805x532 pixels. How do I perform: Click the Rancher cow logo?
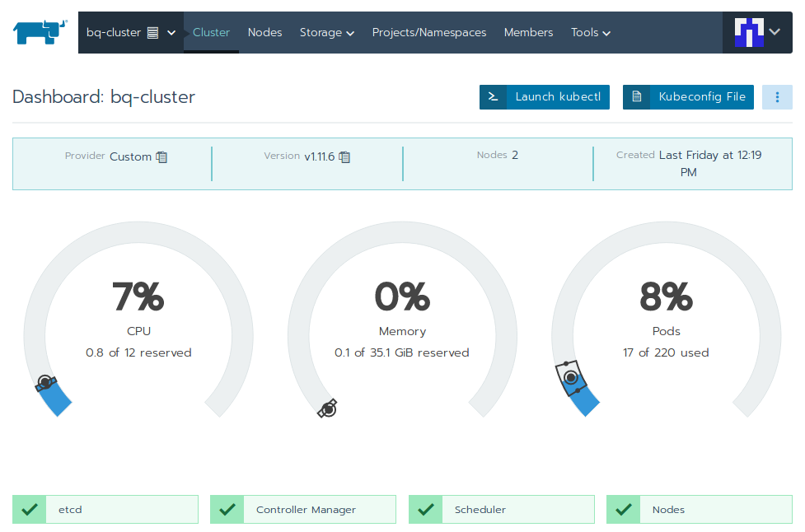click(x=40, y=33)
